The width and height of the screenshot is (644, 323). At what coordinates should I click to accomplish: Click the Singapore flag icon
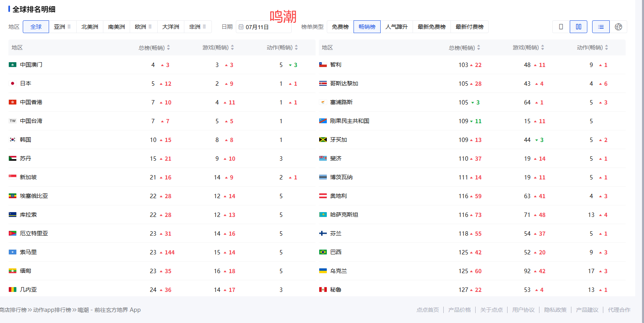coord(12,177)
